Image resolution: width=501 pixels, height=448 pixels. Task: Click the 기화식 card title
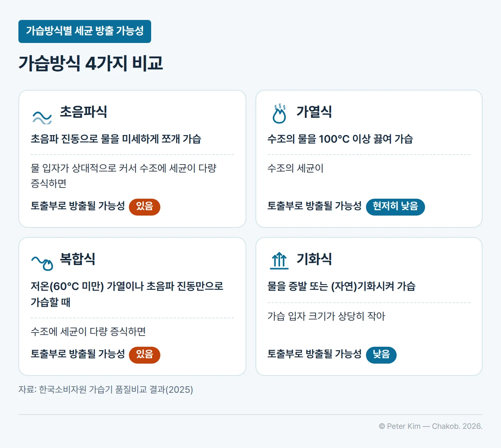(314, 259)
